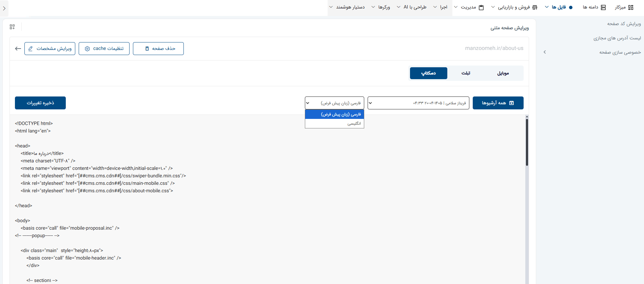This screenshot has width=644, height=284.
Task: Open the تنظیمات cache settings button
Action: [104, 49]
